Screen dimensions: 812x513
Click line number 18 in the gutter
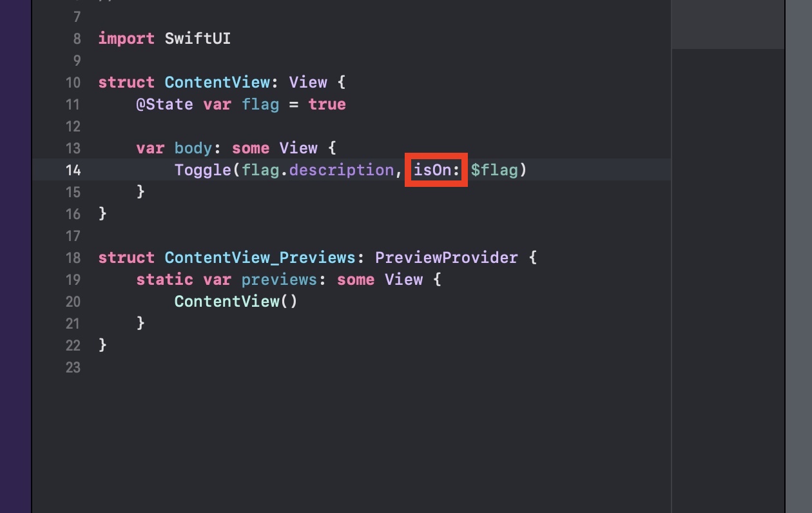[x=73, y=258]
